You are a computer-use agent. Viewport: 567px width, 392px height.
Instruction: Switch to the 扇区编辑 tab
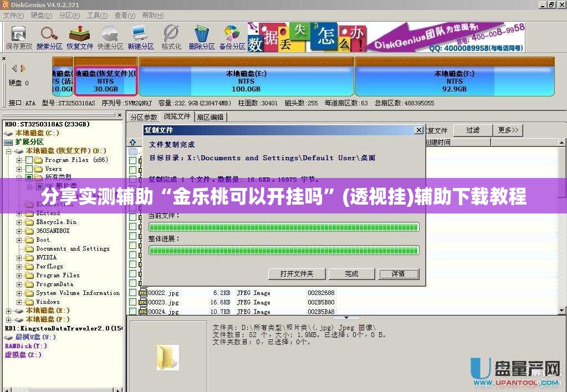(x=211, y=117)
